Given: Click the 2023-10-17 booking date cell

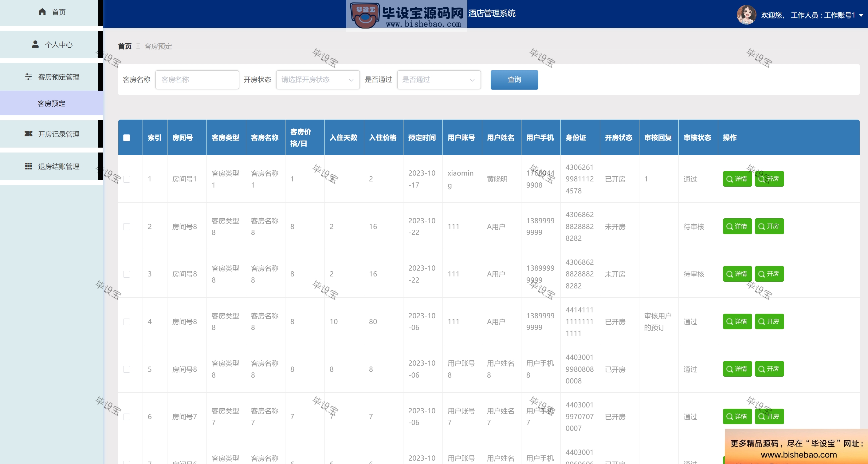Looking at the screenshot, I should click(x=422, y=179).
